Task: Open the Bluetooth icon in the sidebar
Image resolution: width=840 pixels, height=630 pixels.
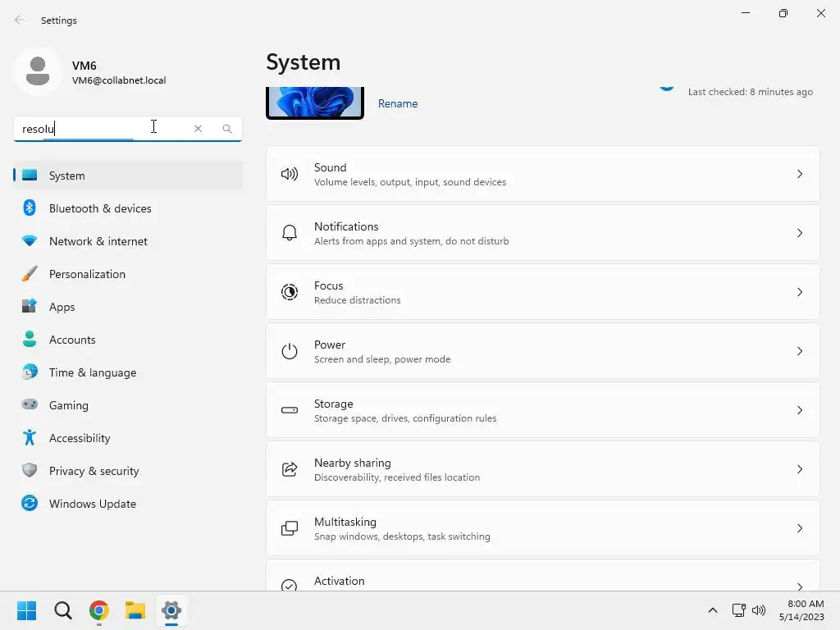Action: pyautogui.click(x=30, y=208)
